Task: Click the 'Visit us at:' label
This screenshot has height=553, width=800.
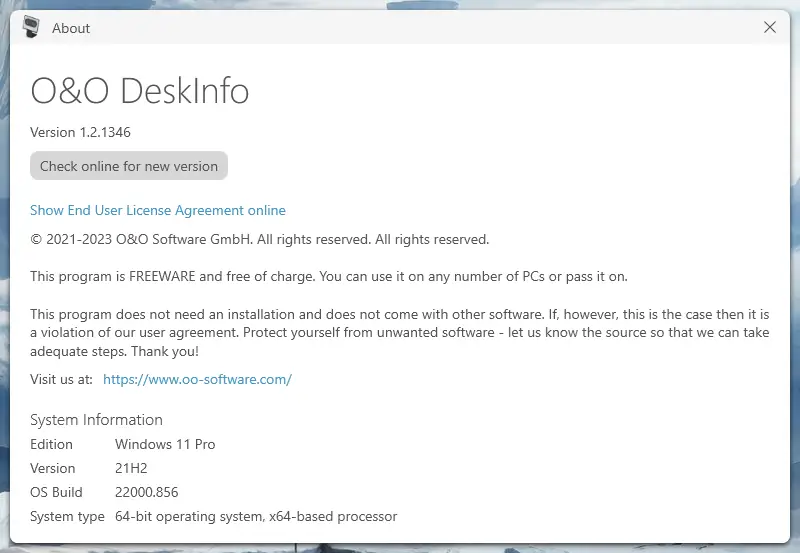Action: click(61, 380)
